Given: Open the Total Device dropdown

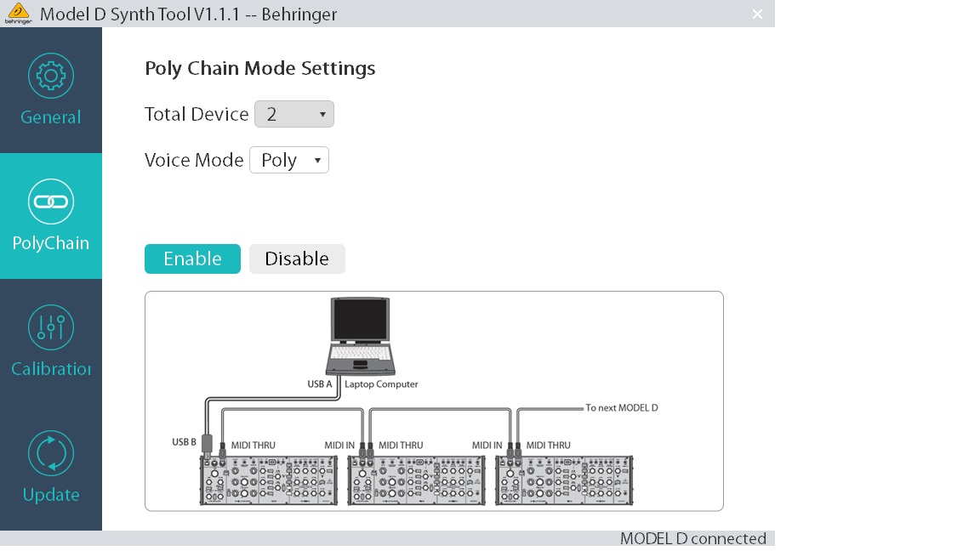Looking at the screenshot, I should [294, 113].
